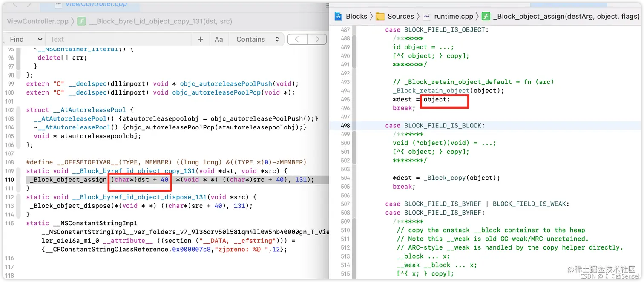Open the ViewController.cpp breadcrumb in the jump bar
644x282 pixels.
tap(37, 21)
